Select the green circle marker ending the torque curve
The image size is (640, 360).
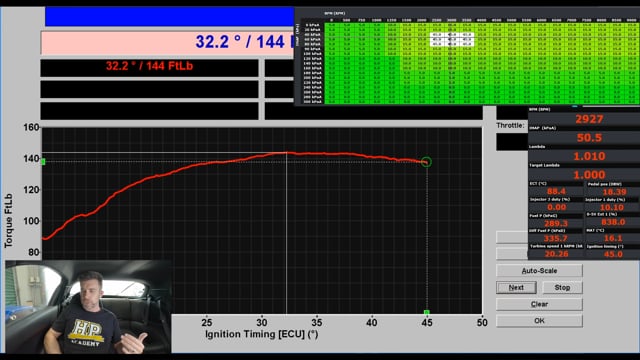coord(426,162)
